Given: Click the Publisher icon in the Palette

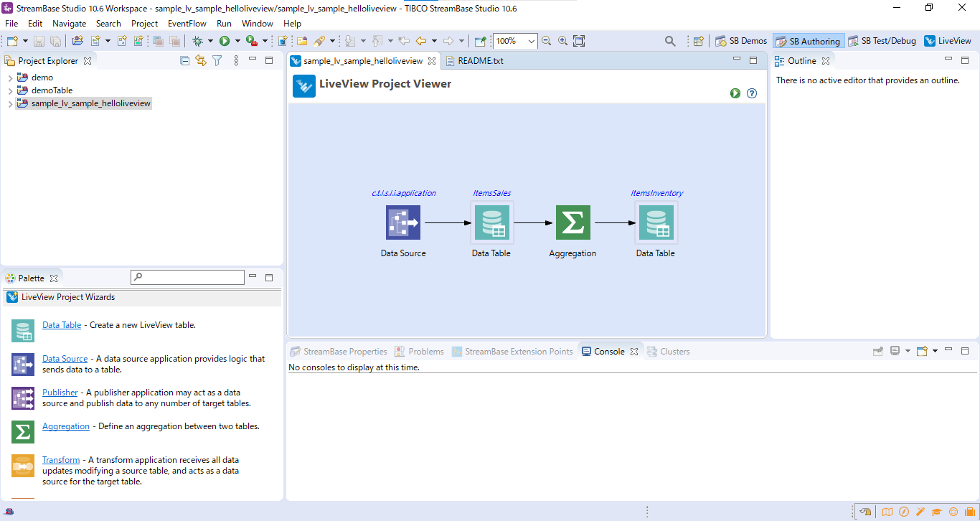Looking at the screenshot, I should [x=23, y=398].
